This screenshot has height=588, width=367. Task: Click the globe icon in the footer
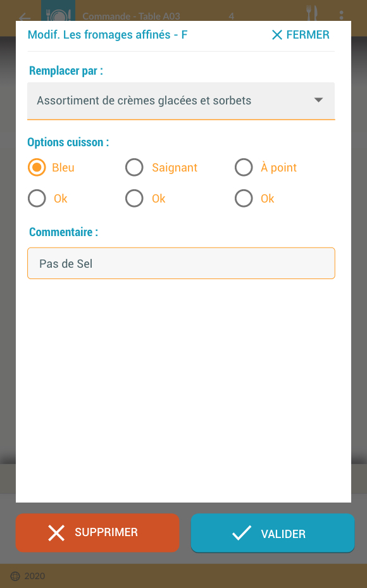coord(15,577)
